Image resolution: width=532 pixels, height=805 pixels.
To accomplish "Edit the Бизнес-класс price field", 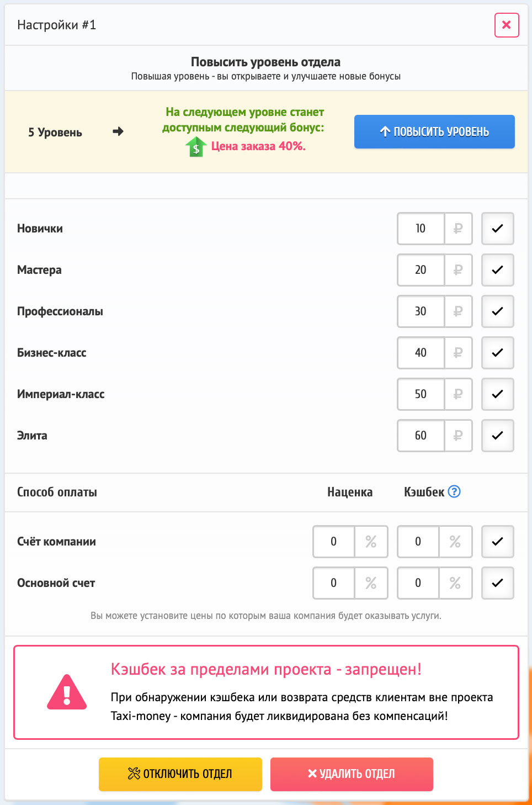I will [x=421, y=353].
